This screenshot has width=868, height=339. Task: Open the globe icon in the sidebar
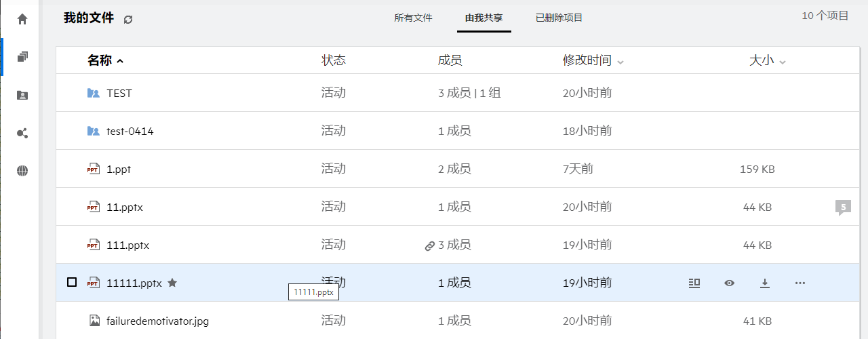[x=22, y=171]
